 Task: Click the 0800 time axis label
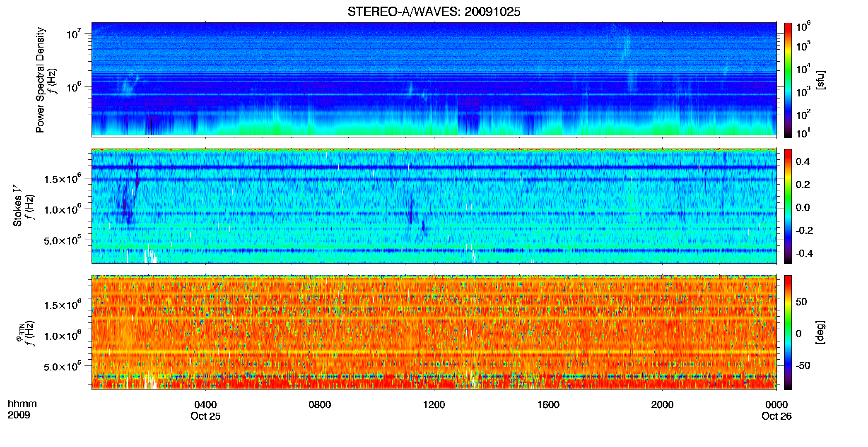click(320, 405)
